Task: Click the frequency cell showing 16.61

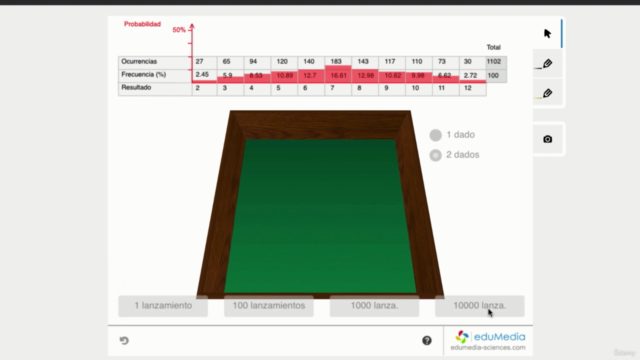Action: point(338,76)
